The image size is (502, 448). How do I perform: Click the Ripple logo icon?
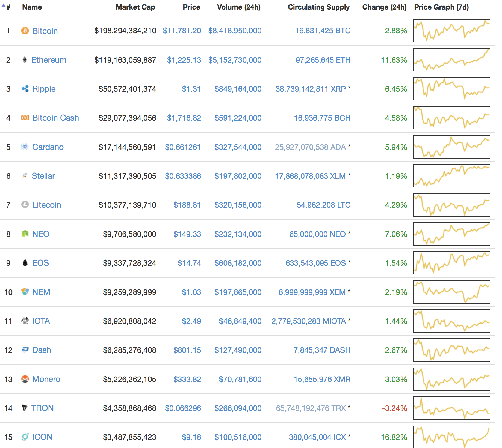(25, 89)
